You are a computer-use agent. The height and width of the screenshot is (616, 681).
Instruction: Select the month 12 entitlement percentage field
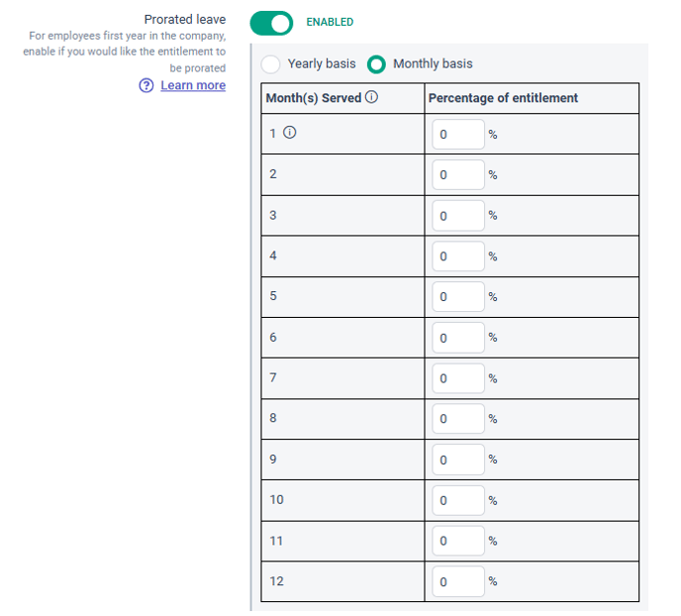tap(458, 581)
